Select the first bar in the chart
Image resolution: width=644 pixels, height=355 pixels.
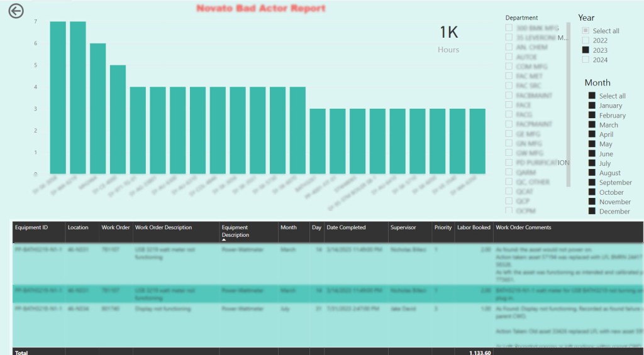click(x=58, y=97)
